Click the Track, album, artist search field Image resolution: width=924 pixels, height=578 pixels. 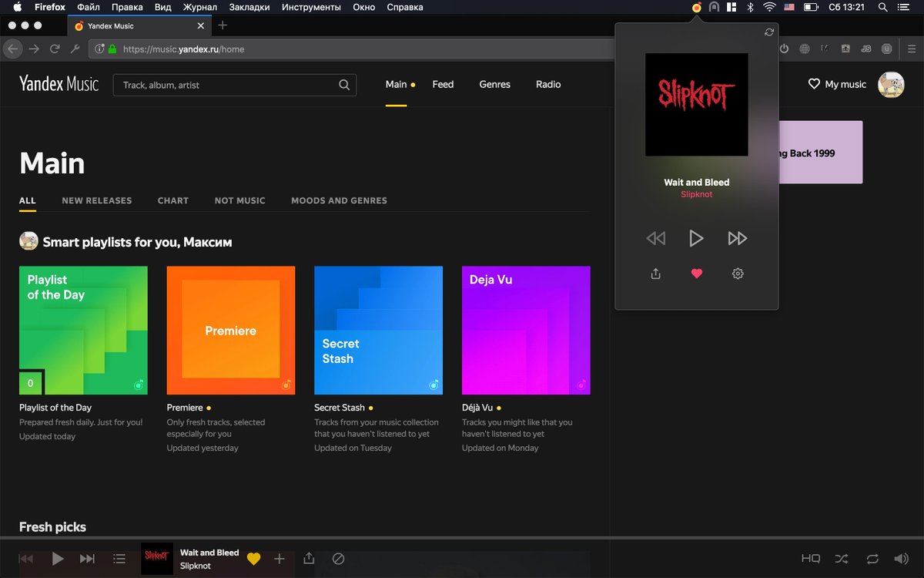point(235,85)
